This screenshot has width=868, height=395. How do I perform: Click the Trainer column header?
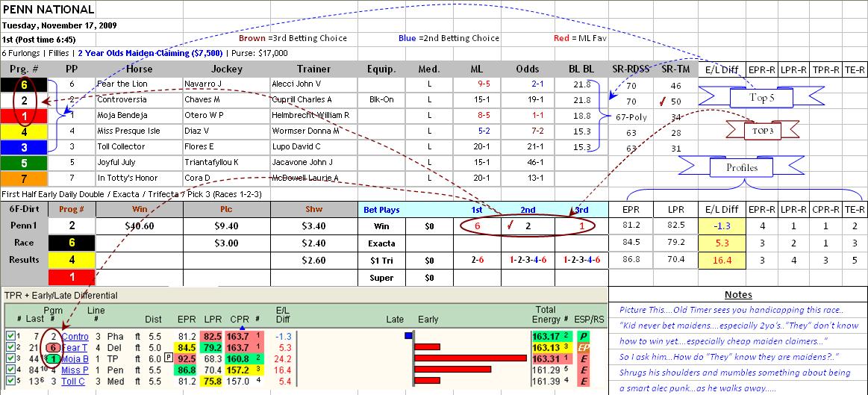314,69
